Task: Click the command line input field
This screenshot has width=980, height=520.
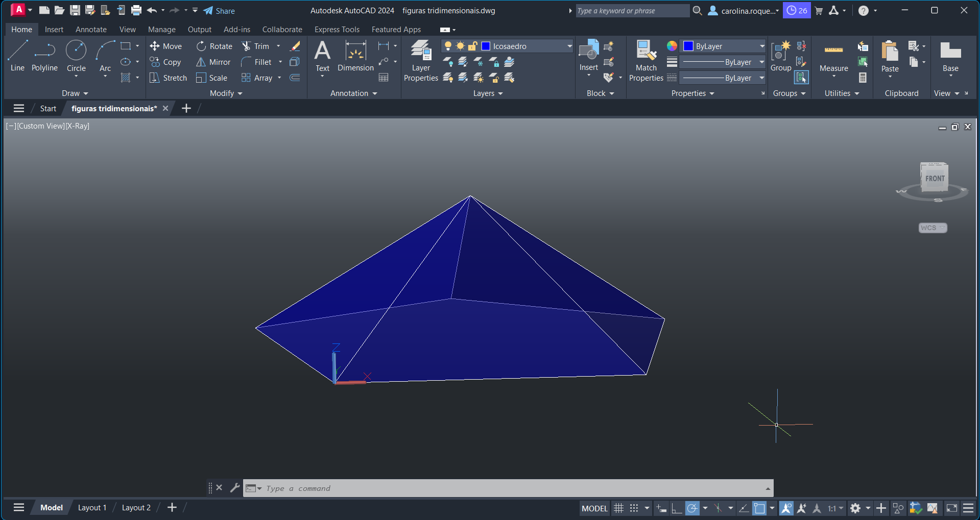Action: [x=511, y=488]
